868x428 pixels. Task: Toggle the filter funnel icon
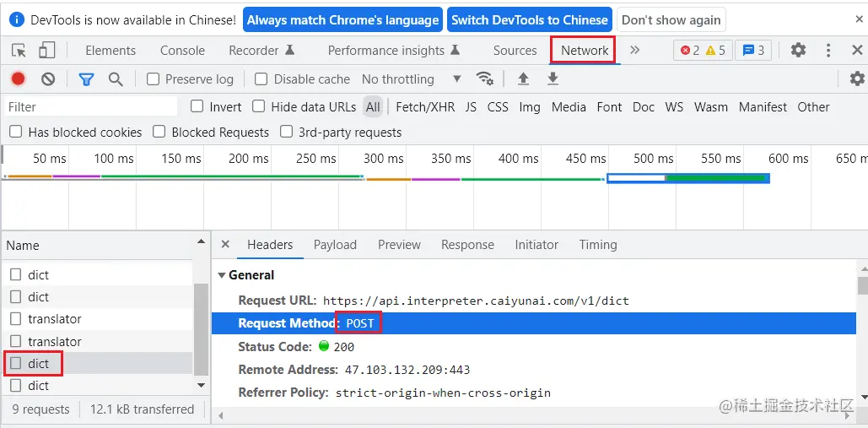(86, 79)
